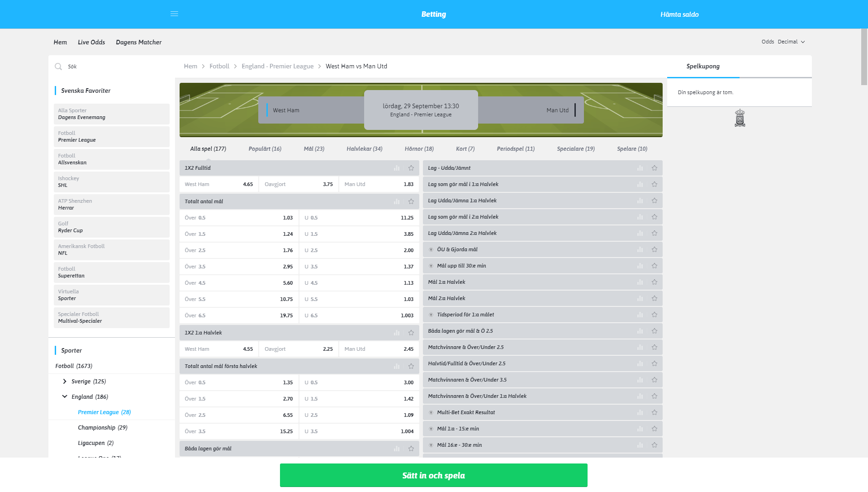
Task: Stats icon for Båda lagen gör mål & Ö 2.5
Action: (640, 331)
